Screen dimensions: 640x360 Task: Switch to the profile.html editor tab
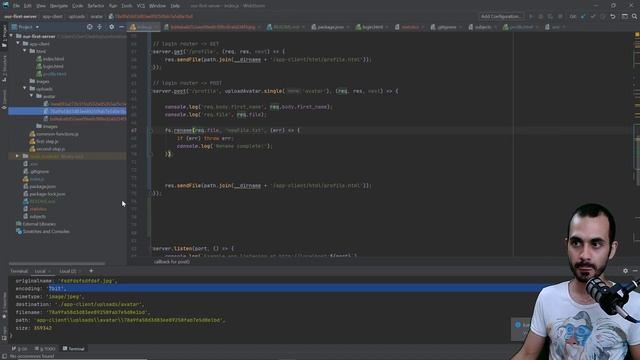coord(521,27)
